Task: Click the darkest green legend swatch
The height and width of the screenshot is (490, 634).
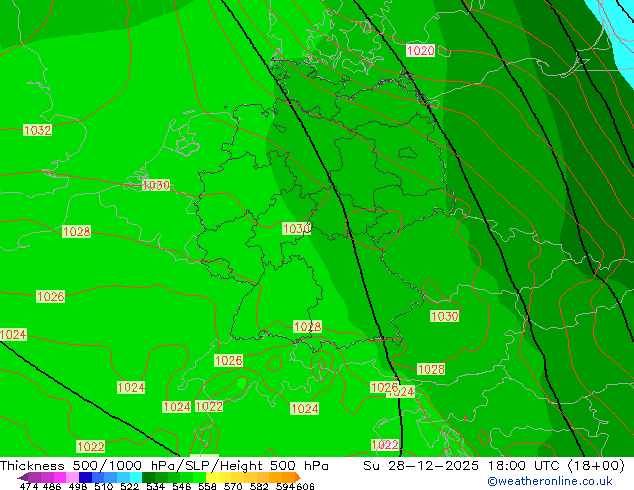Action: tap(148, 477)
